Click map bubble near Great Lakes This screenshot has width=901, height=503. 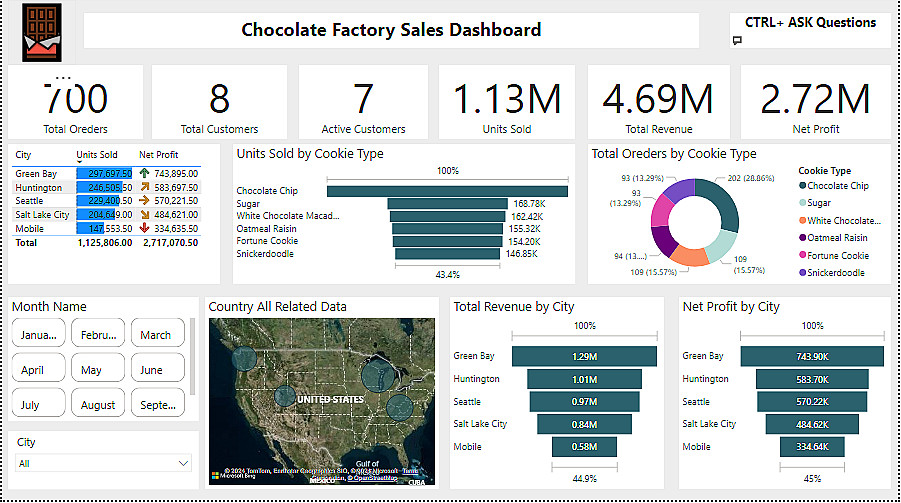(378, 375)
